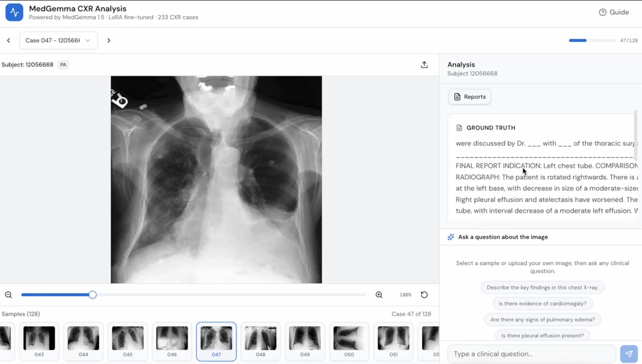Click the zoom in magnifier icon
This screenshot has width=642, height=364.
[379, 295]
